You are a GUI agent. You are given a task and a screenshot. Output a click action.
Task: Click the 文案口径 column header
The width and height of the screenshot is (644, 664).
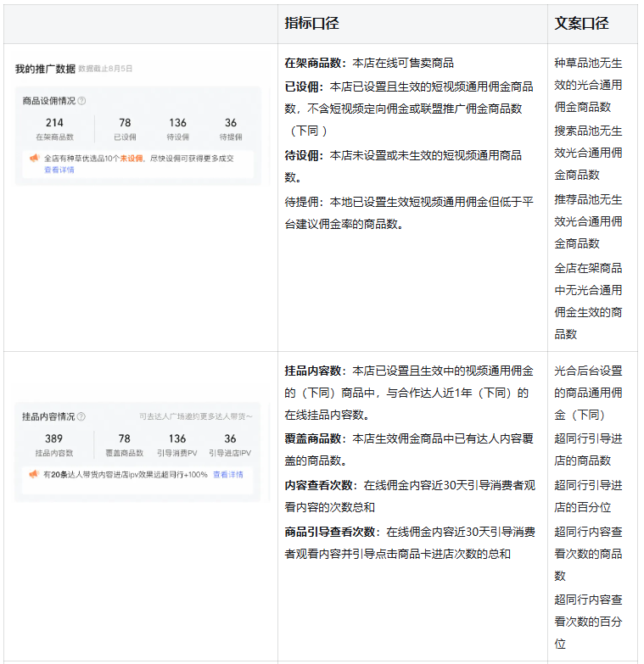581,24
